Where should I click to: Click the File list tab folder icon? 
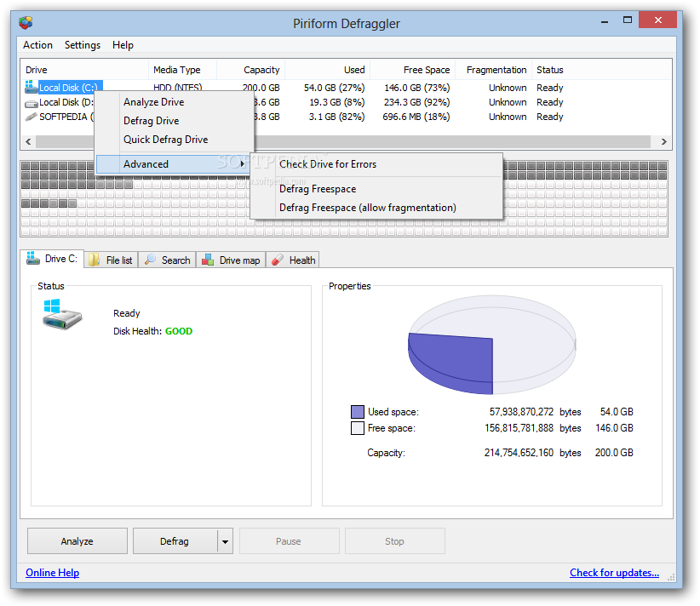pyautogui.click(x=94, y=260)
